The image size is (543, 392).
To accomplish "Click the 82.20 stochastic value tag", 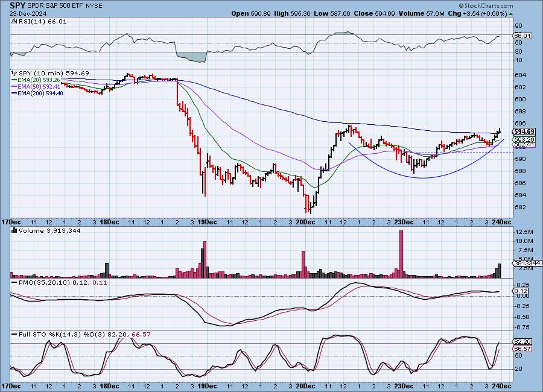I will [x=522, y=342].
